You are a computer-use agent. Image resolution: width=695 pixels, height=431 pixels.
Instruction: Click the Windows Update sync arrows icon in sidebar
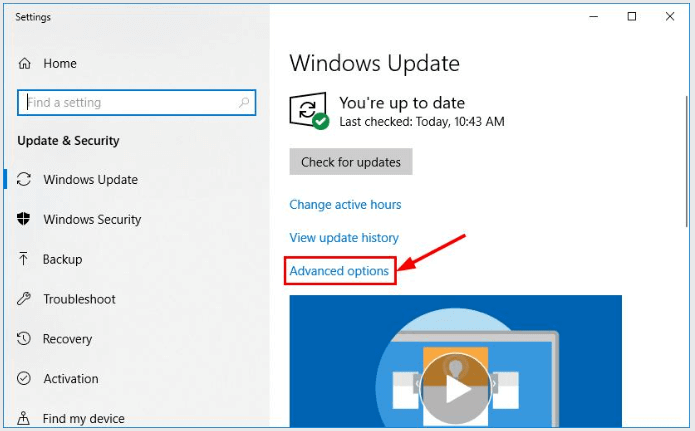[x=23, y=179]
